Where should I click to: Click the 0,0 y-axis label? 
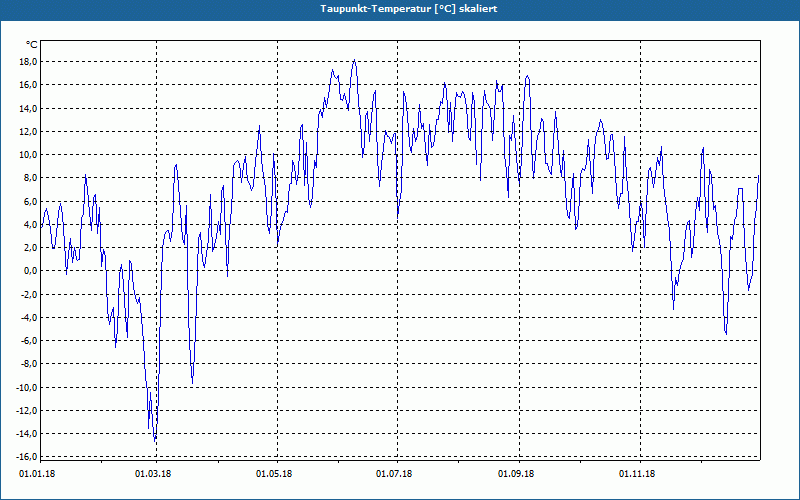coord(30,271)
